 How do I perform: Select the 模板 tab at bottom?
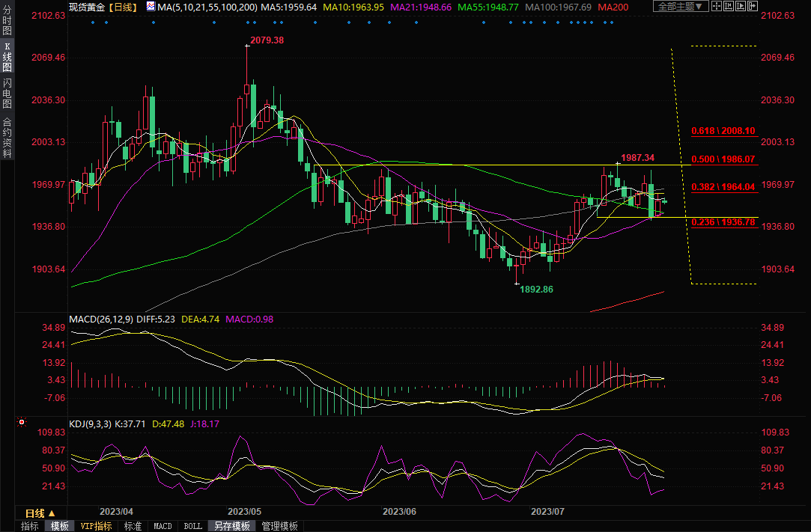60,526
